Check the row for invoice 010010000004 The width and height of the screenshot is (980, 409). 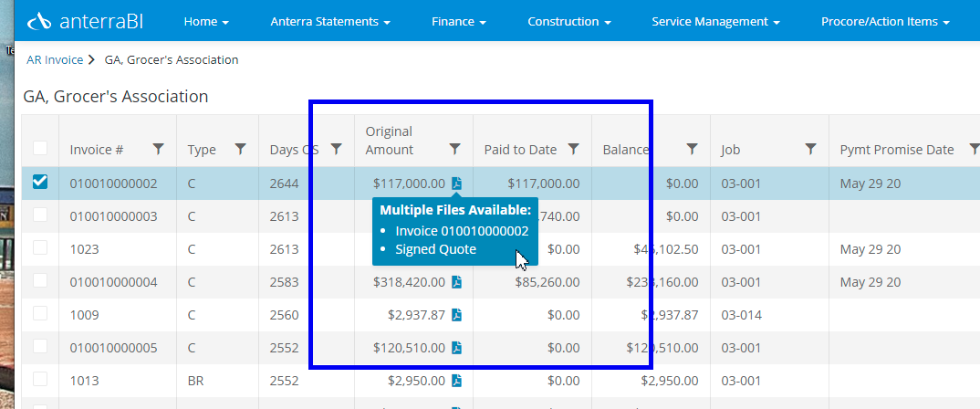40,280
